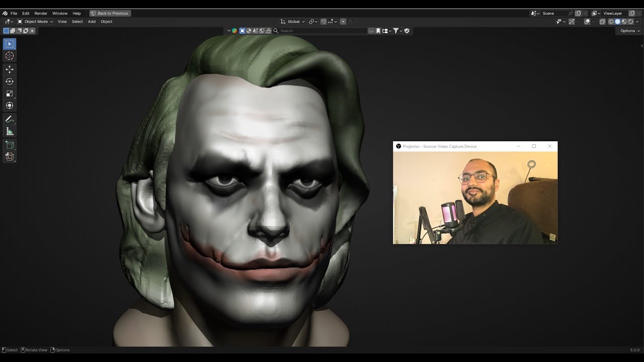This screenshot has width=644, height=362.
Task: Open the viewport shading options arrow
Action: click(637, 22)
